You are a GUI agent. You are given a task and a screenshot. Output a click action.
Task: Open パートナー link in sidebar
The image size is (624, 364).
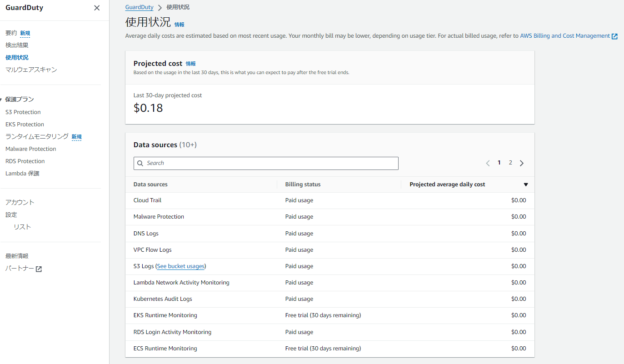pyautogui.click(x=20, y=269)
